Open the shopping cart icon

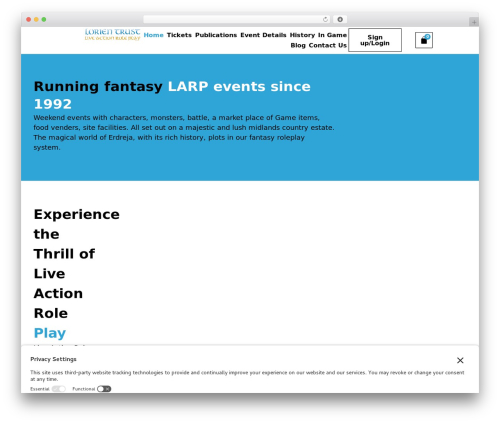(x=424, y=40)
